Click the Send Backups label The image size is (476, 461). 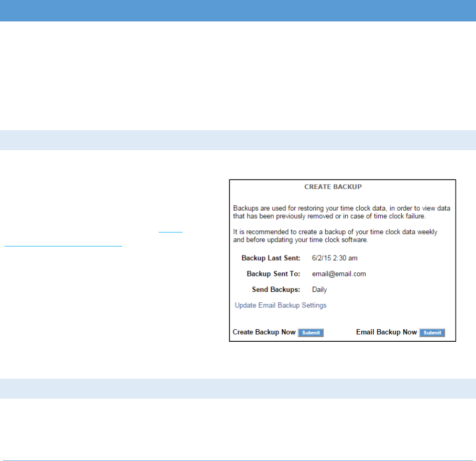pyautogui.click(x=276, y=289)
